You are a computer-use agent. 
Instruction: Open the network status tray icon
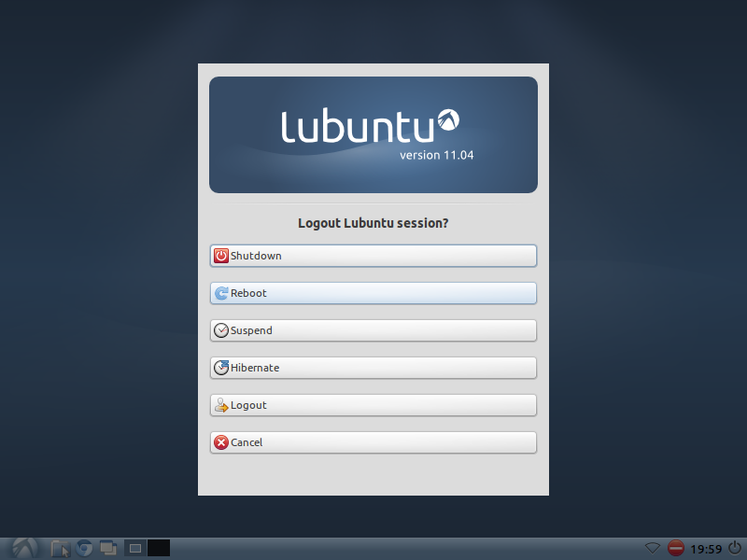pyautogui.click(x=652, y=548)
